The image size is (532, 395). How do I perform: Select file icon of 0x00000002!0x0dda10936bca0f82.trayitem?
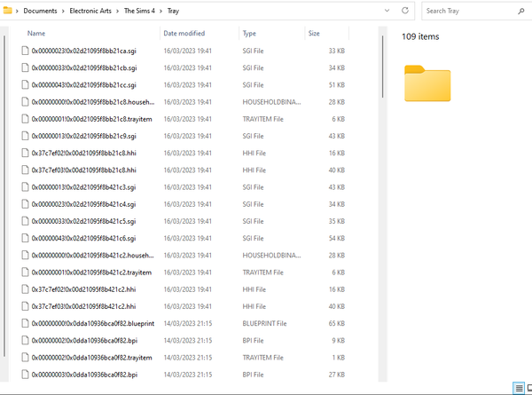coord(25,358)
